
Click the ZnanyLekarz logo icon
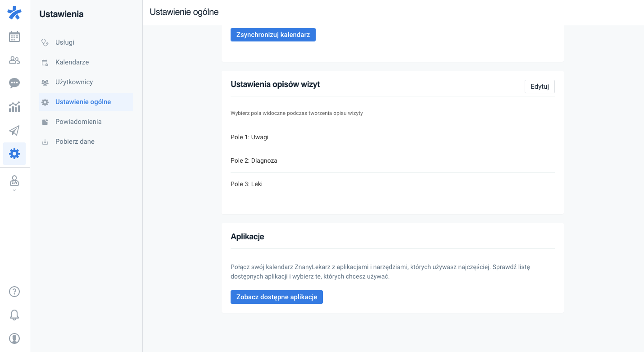[14, 13]
